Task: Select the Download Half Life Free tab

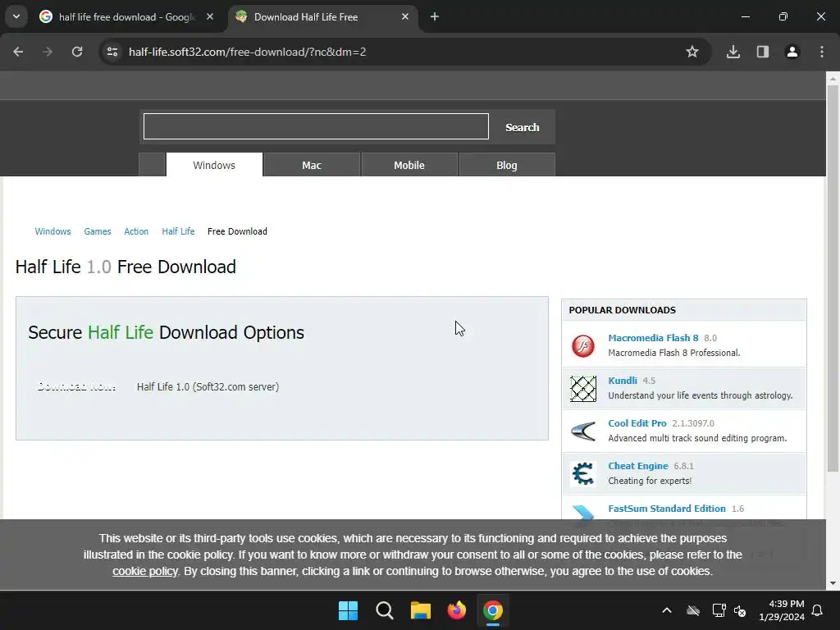Action: [323, 17]
